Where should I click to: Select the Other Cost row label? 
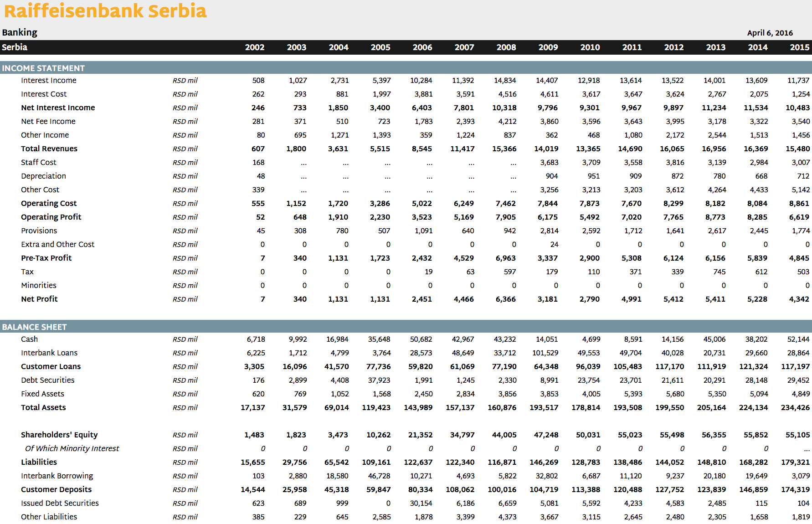pos(40,190)
